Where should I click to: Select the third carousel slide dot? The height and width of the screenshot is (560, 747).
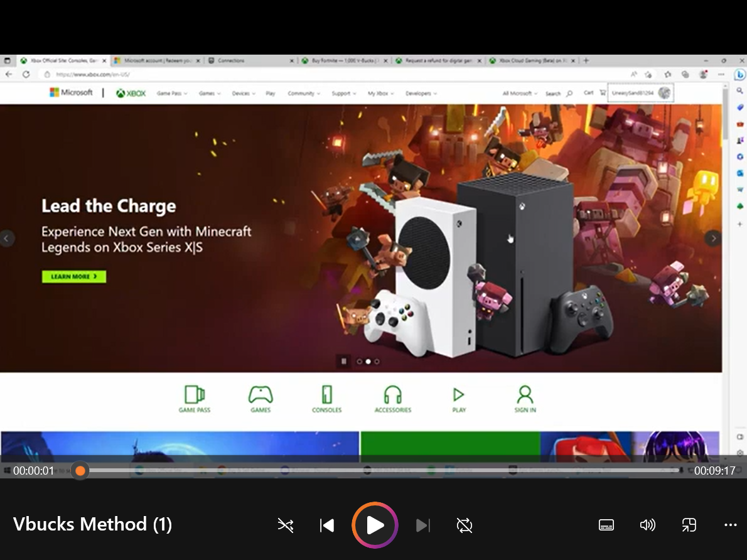(x=377, y=362)
